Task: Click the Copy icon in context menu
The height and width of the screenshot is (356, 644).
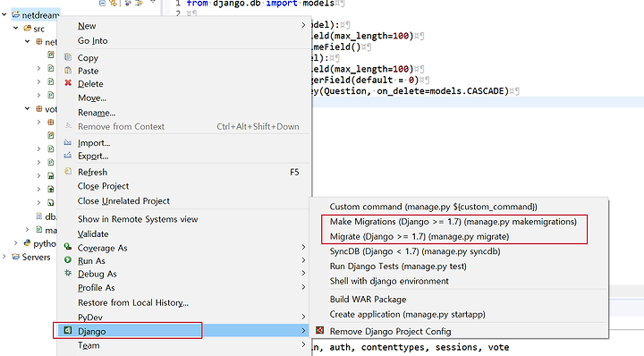Action: (x=68, y=57)
